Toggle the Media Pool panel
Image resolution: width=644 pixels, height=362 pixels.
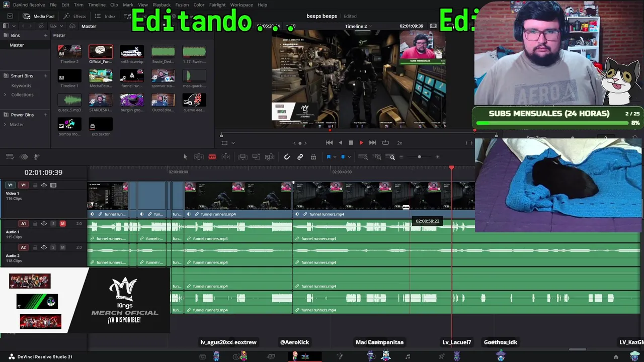click(x=38, y=16)
